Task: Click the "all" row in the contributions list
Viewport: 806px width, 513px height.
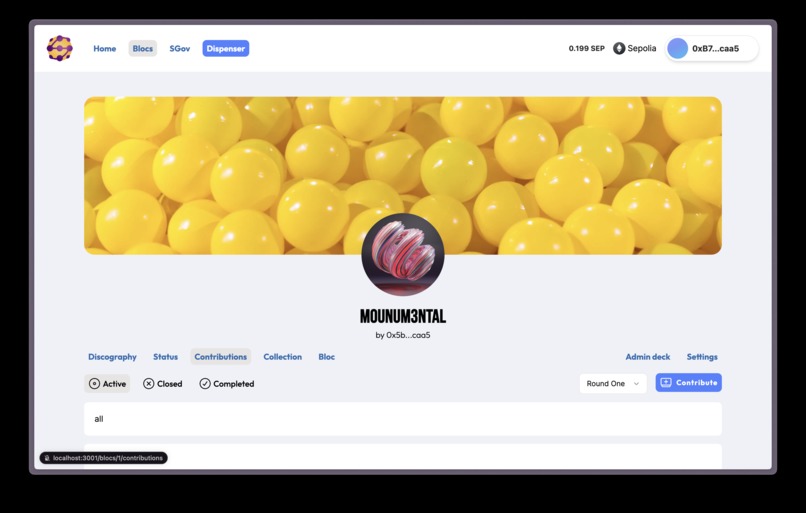Action: 403,419
